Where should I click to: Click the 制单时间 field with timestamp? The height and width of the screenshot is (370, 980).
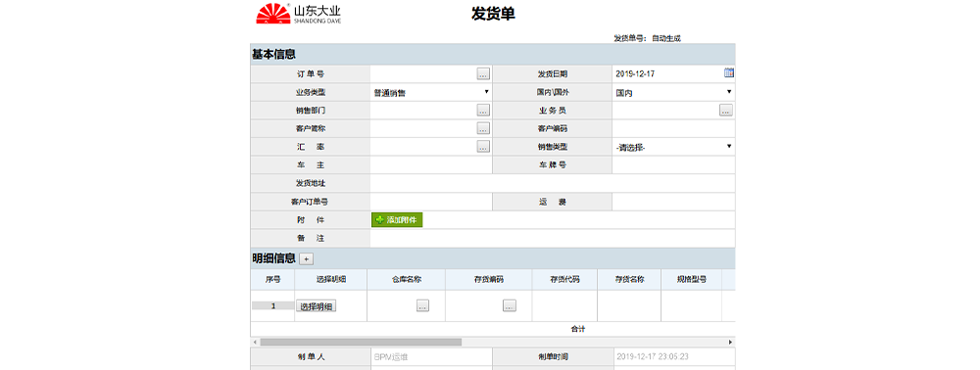pos(674,357)
